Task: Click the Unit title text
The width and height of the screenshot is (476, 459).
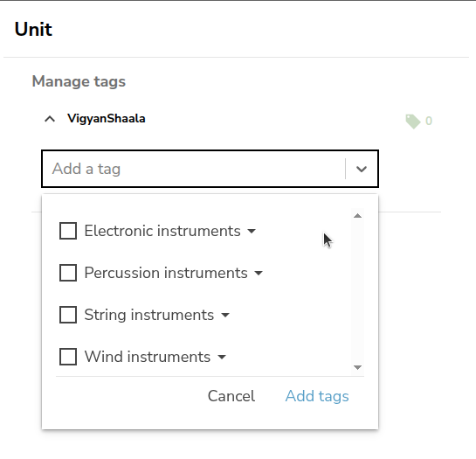Action: pyautogui.click(x=33, y=30)
